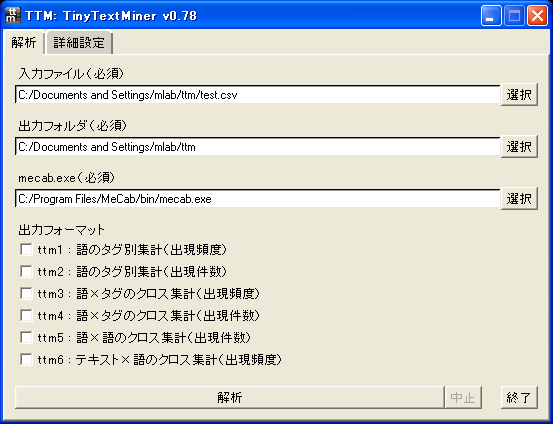Click the 入力ファイル path input field
The image size is (553, 424).
coord(257,95)
